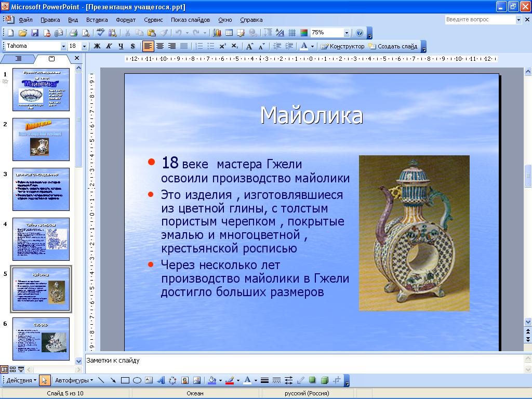Save the presentation with the floppy disk icon

coord(35,33)
